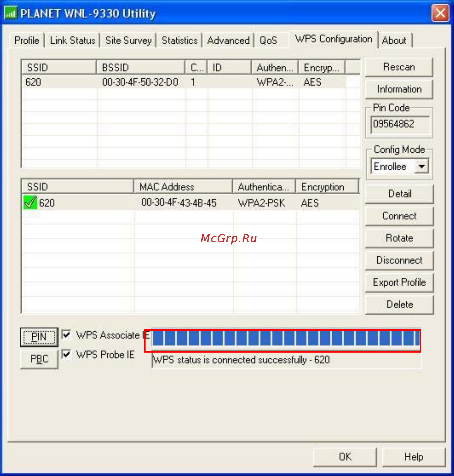This screenshot has height=476, width=454.
Task: Open the Config Mode Enrollee dropdown
Action: [421, 166]
